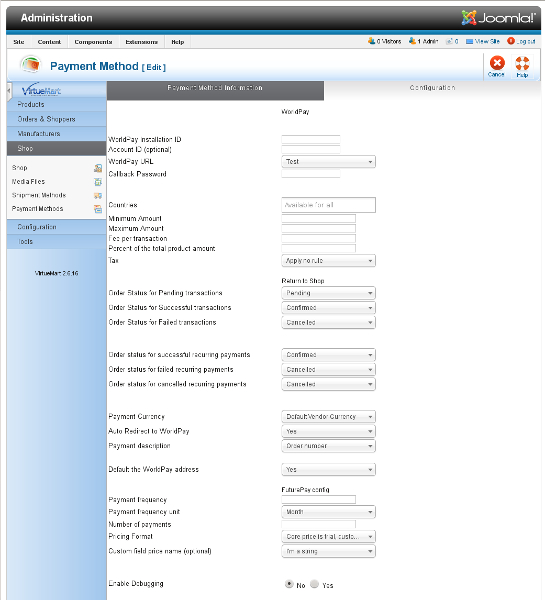This screenshot has height=600, width=545.
Task: Open the Payment Currency dropdown
Action: (328, 417)
